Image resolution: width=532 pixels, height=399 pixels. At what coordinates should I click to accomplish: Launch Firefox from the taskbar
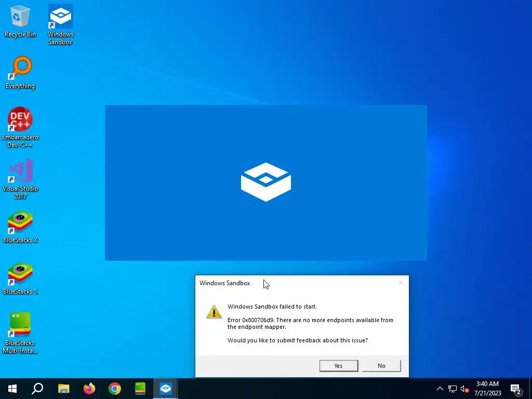pyautogui.click(x=89, y=389)
